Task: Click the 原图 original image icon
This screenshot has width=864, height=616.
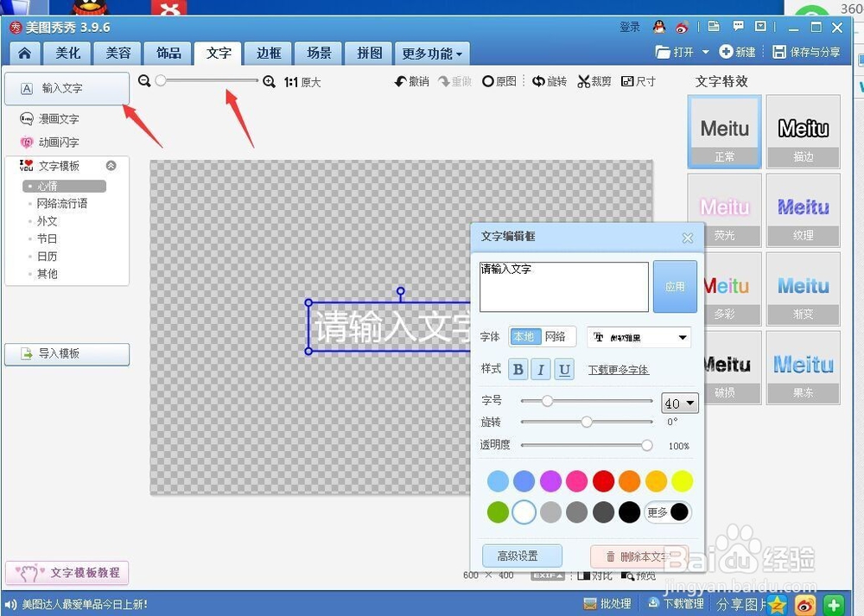Action: click(487, 81)
